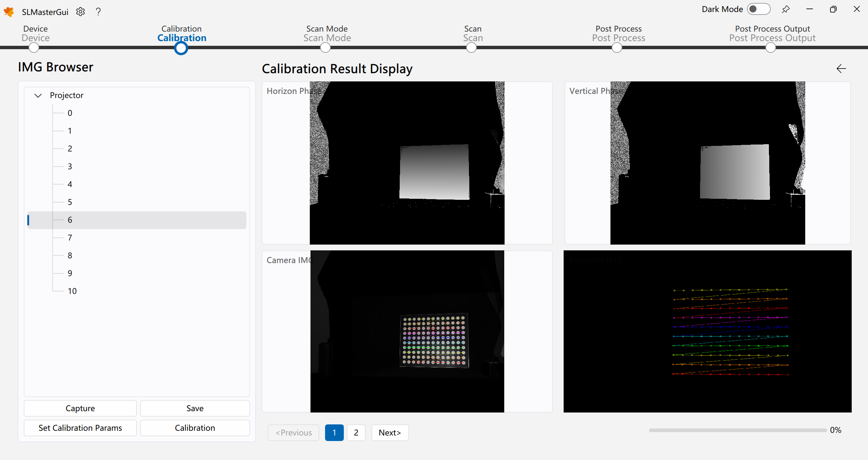Screen dimensions: 868x460
Task: Click the help question mark icon
Action: [x=98, y=12]
